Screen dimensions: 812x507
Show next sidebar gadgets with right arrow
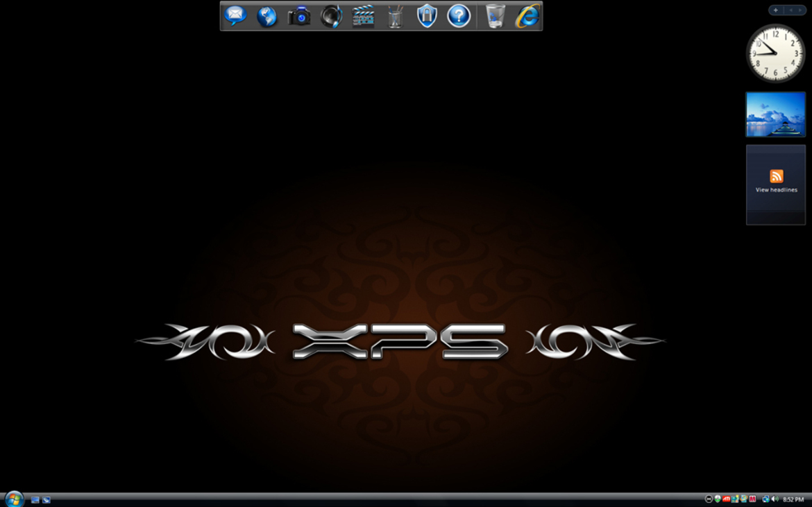[800, 10]
